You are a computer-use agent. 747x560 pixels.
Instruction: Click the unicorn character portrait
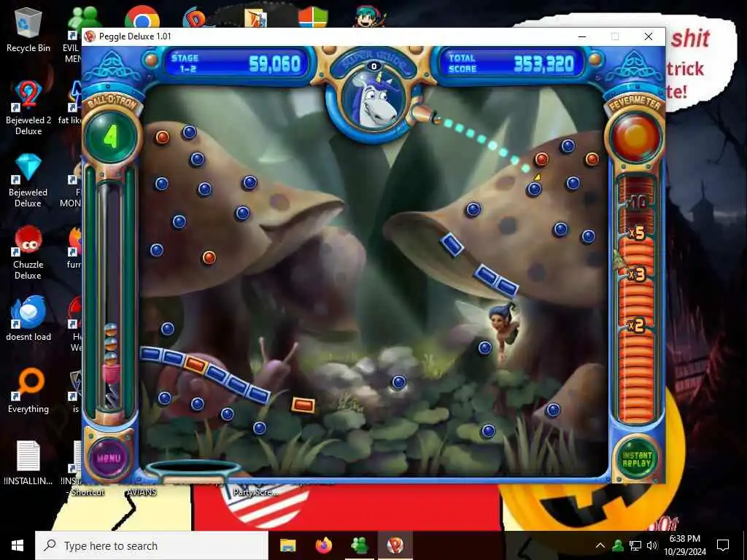pyautogui.click(x=373, y=101)
